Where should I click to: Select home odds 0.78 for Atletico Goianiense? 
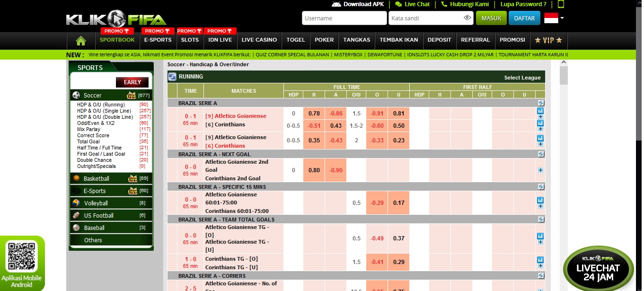click(x=314, y=114)
